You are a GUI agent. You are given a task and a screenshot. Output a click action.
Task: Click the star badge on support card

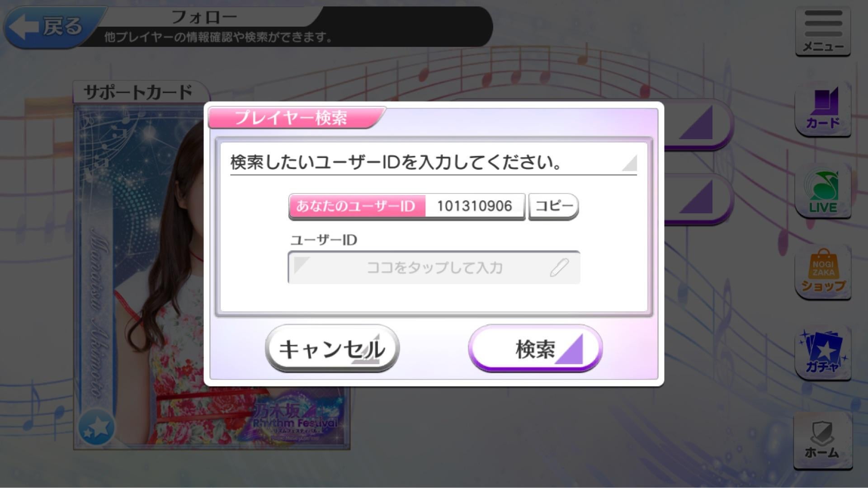pos(96,427)
